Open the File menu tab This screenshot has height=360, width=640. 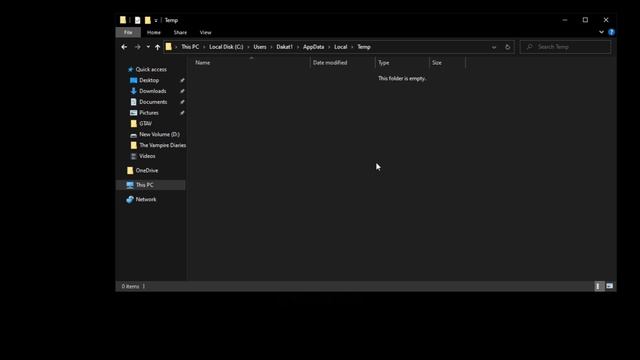coord(128,32)
